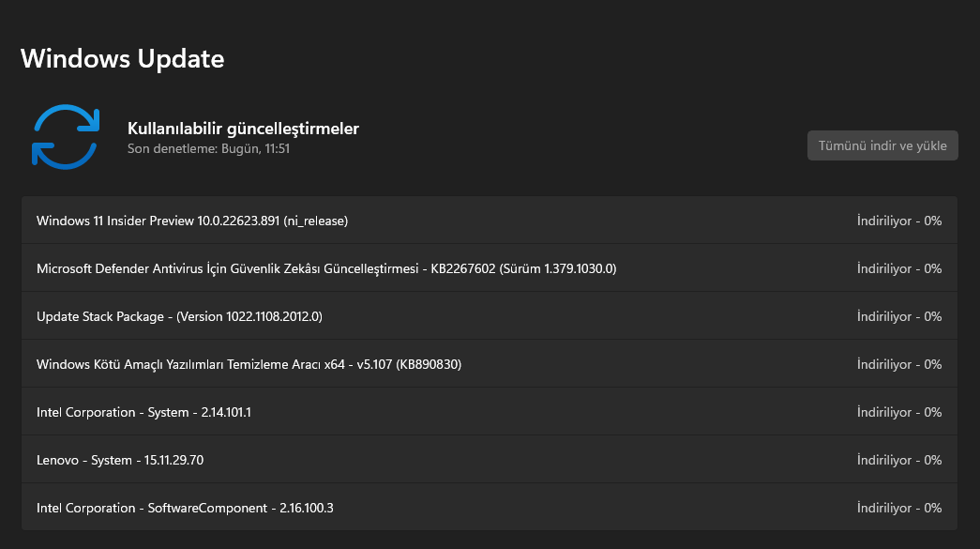Click 'İndiriliyor - 0%' status for KB890830 tool
Viewport: 980px width, 549px height.
tap(898, 364)
